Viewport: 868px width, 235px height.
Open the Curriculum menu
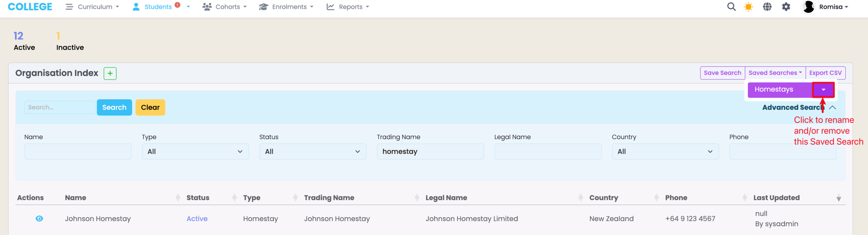(93, 7)
